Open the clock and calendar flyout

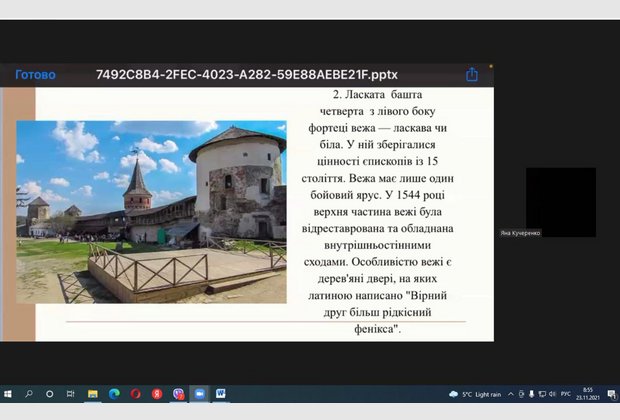[592, 394]
